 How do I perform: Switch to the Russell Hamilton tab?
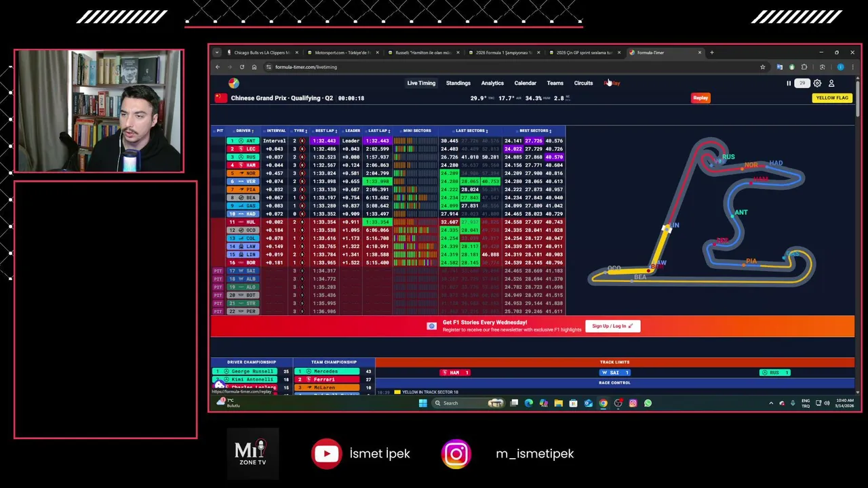click(x=422, y=52)
